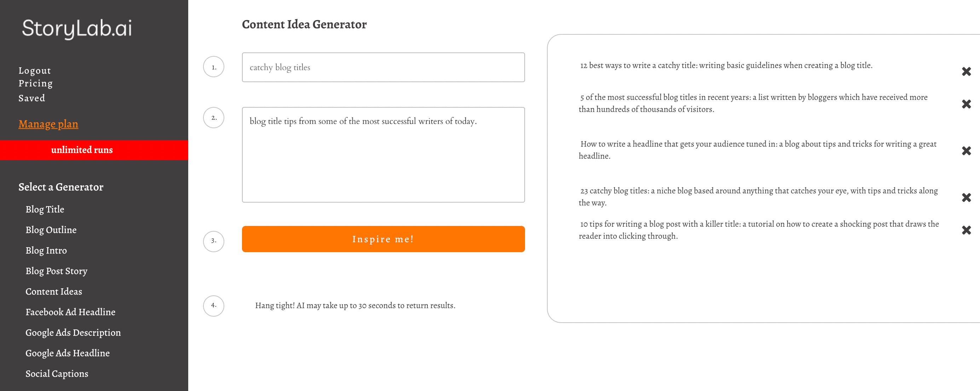Click the Manage plan link
This screenshot has width=980, height=391.
(x=48, y=124)
